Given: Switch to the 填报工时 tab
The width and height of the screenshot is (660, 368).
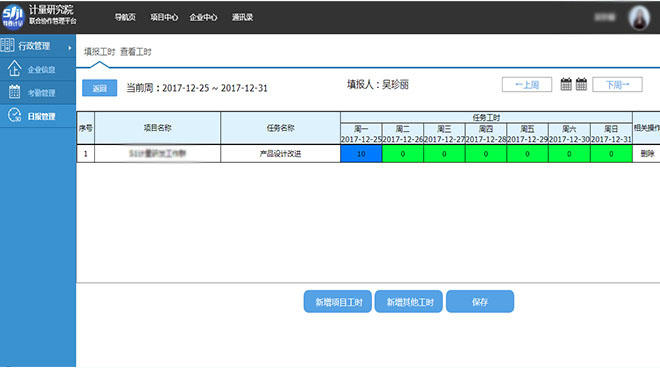Looking at the screenshot, I should pos(99,52).
